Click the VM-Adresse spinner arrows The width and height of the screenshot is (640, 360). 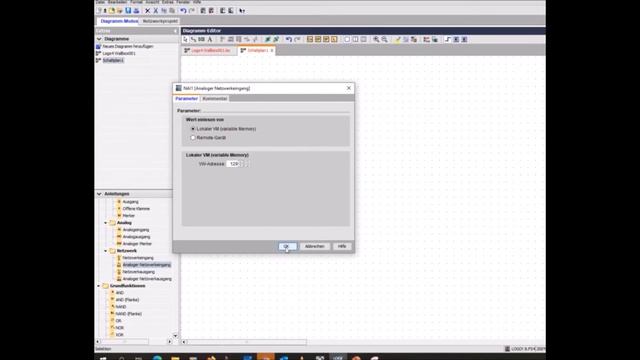pyautogui.click(x=242, y=164)
